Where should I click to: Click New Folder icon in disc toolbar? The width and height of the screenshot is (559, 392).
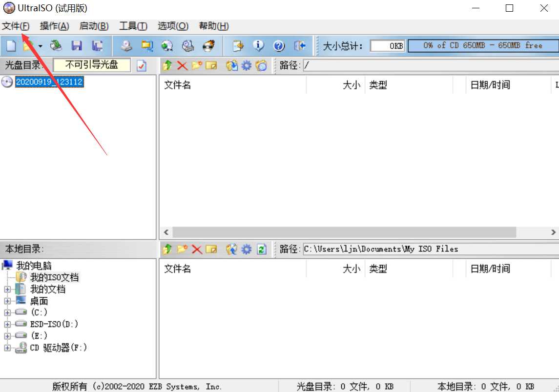(x=196, y=65)
